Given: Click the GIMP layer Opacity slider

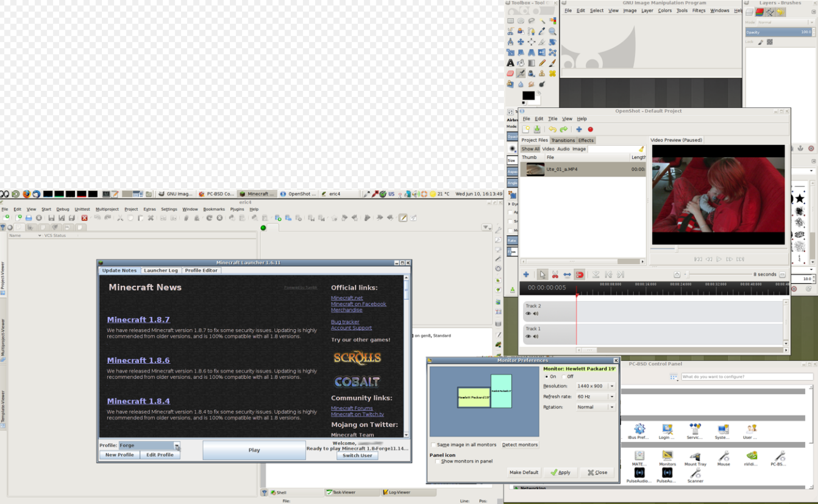Looking at the screenshot, I should coord(778,32).
